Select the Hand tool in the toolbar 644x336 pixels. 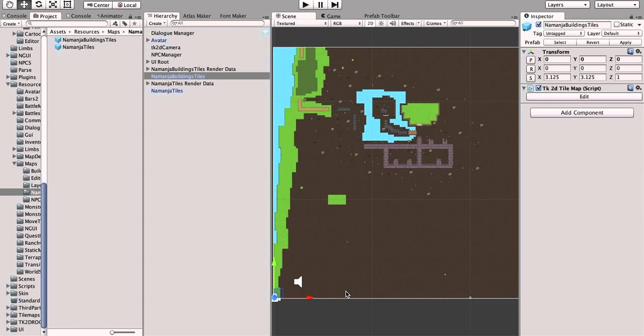click(10, 5)
